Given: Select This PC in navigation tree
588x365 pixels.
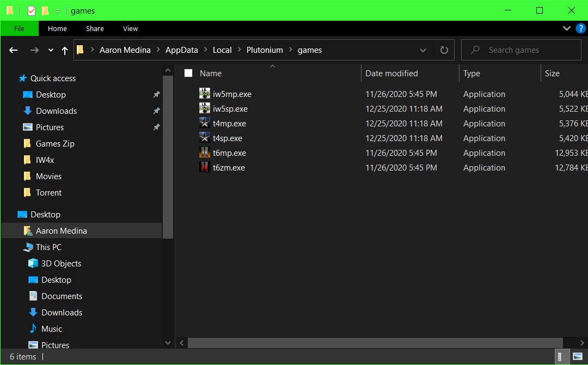Looking at the screenshot, I should pos(48,247).
